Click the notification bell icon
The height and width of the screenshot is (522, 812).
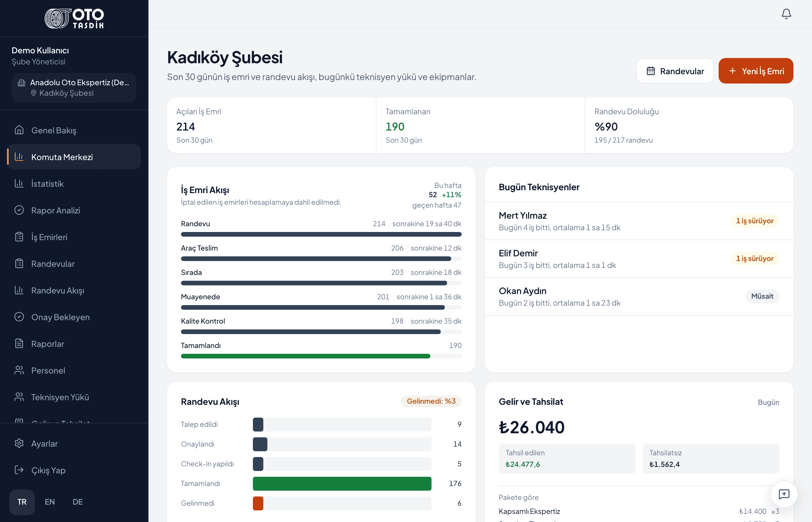(786, 14)
